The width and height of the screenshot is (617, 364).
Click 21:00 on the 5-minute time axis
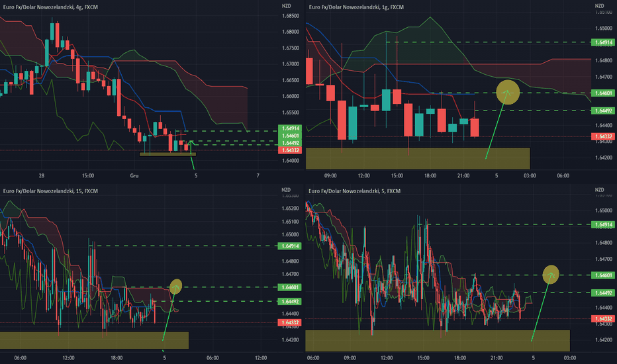click(497, 358)
